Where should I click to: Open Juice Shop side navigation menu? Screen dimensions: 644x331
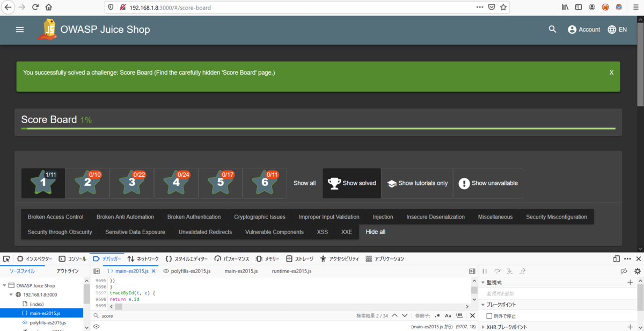20,30
